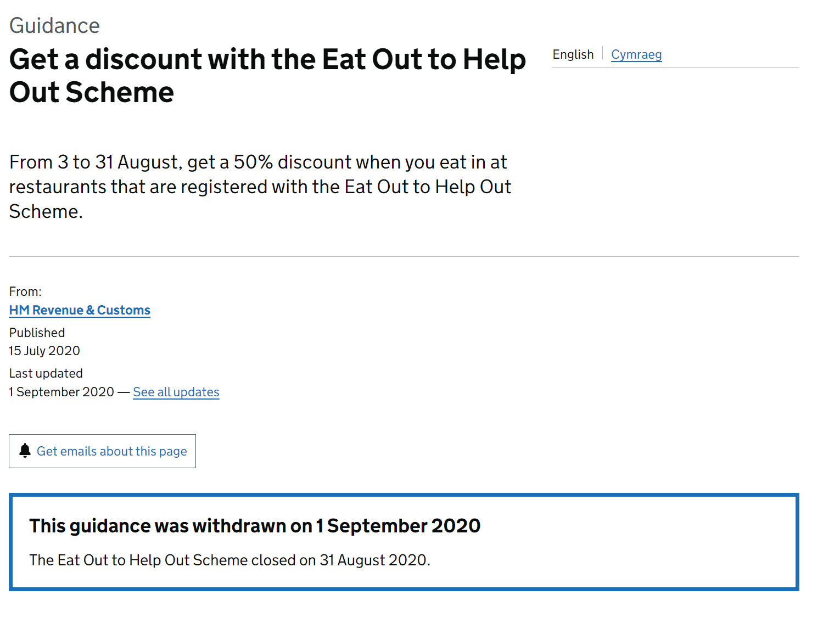
Task: Click the scheme closed on 31 August sentence
Action: tap(229, 560)
